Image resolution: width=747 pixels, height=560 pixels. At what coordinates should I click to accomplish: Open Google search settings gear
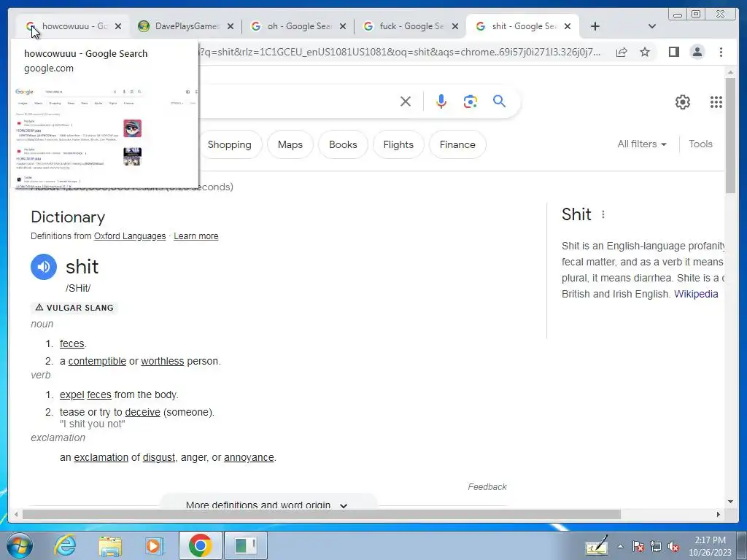pyautogui.click(x=683, y=102)
